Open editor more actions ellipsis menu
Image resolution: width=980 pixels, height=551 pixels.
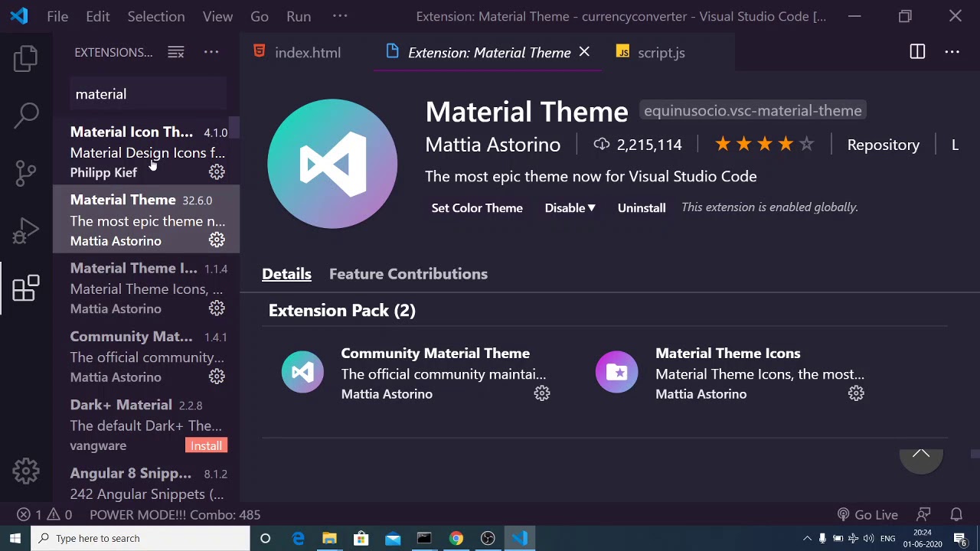pyautogui.click(x=952, y=52)
